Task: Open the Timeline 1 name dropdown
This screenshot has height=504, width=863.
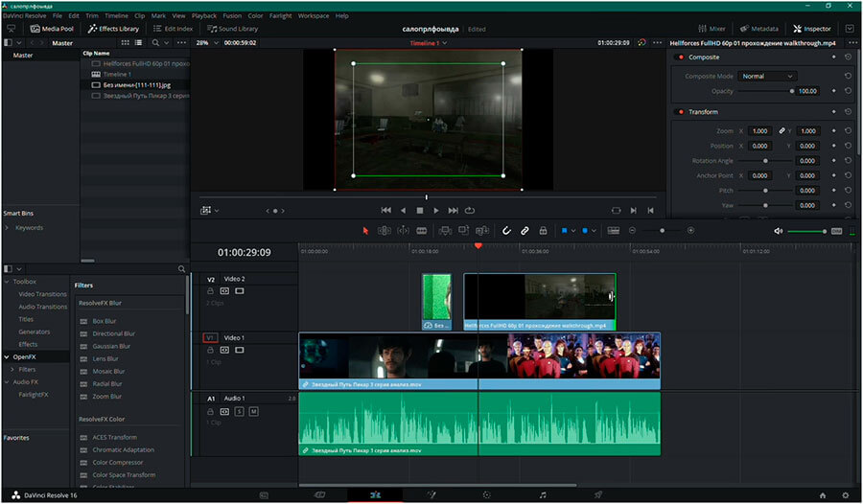Action: click(429, 43)
